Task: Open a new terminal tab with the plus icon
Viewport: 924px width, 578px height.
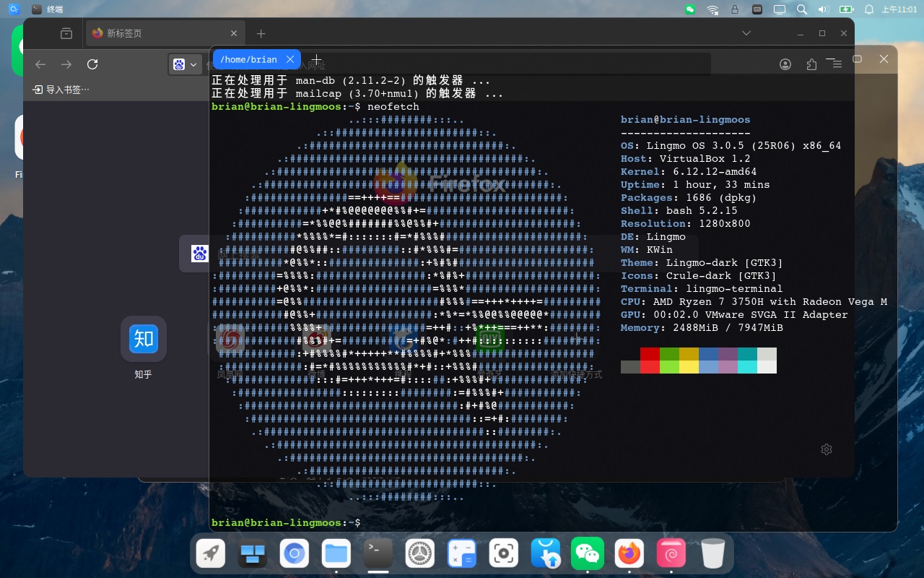Action: [316, 60]
